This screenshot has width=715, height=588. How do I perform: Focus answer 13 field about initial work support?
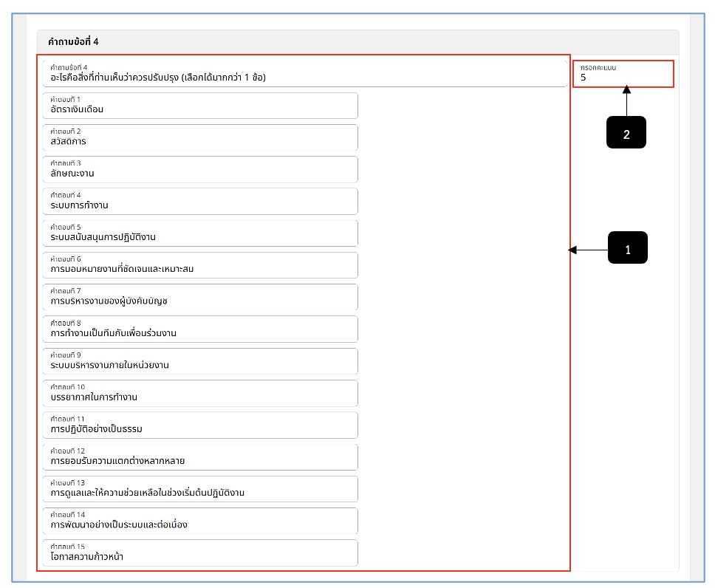(200, 488)
